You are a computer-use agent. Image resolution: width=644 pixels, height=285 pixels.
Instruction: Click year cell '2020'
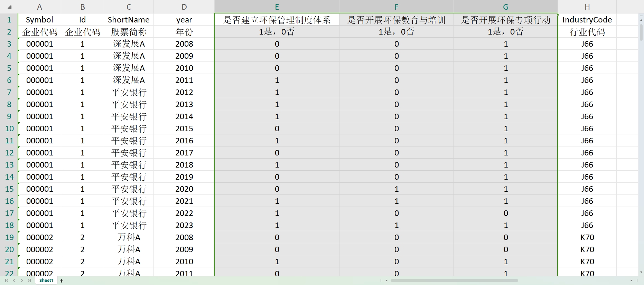(184, 189)
